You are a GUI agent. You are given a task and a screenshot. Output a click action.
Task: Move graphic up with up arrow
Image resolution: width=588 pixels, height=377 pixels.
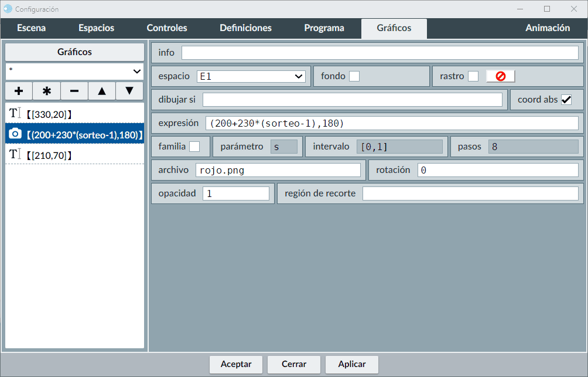102,91
